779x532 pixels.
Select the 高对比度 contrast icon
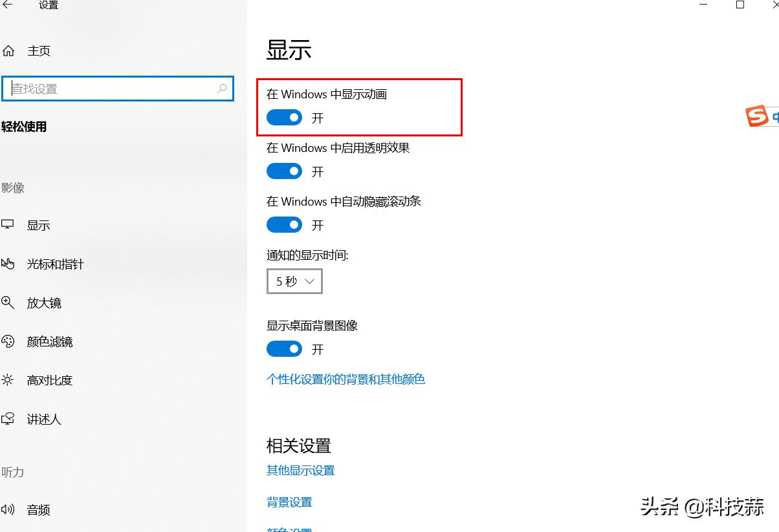point(8,380)
